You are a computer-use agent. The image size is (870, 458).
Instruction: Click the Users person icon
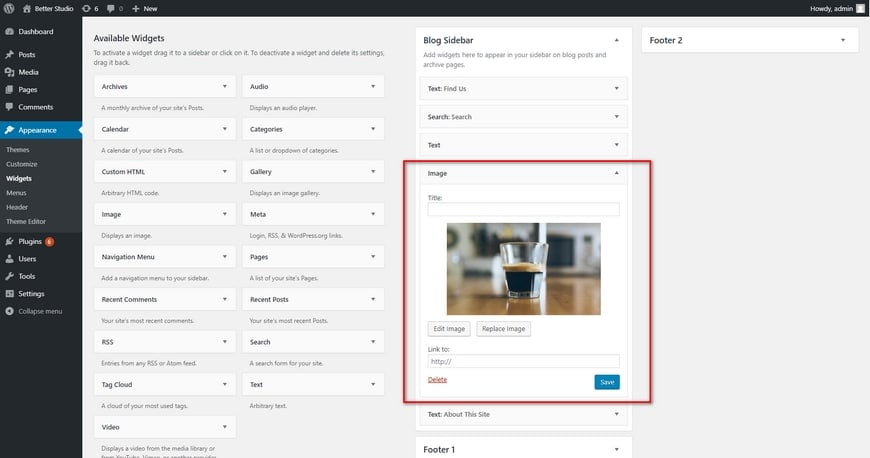coord(9,259)
